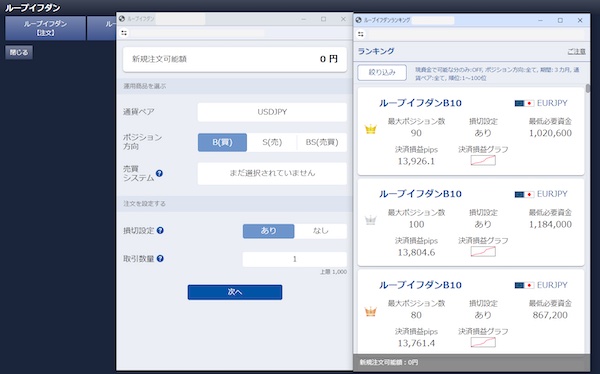Click the help icon next to 売買システム
The height and width of the screenshot is (374, 600).
click(159, 173)
